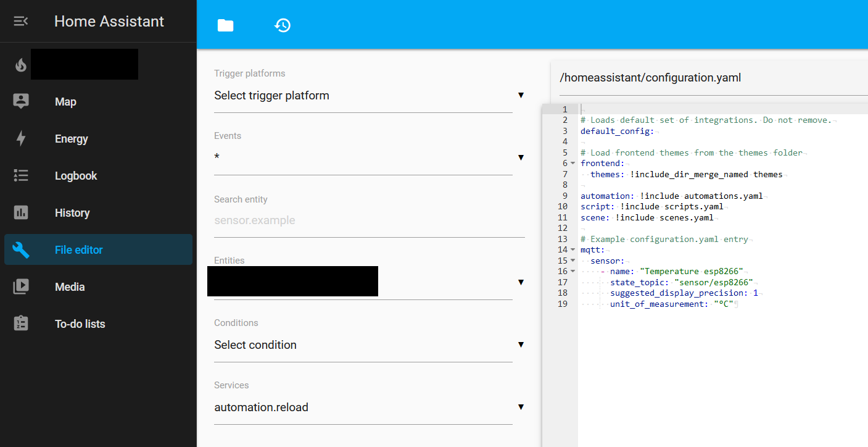Click line number 1 in gutter

[x=564, y=109]
